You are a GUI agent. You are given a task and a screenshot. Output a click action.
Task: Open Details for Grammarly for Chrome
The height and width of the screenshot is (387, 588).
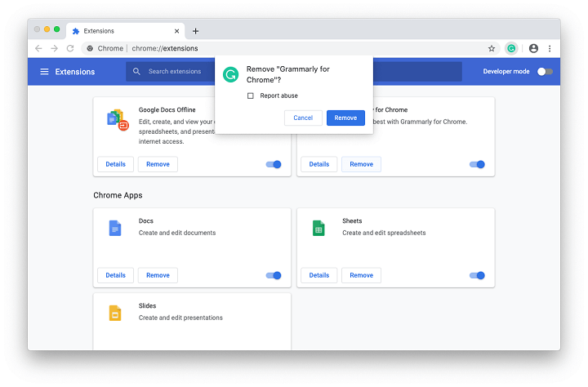pyautogui.click(x=319, y=164)
